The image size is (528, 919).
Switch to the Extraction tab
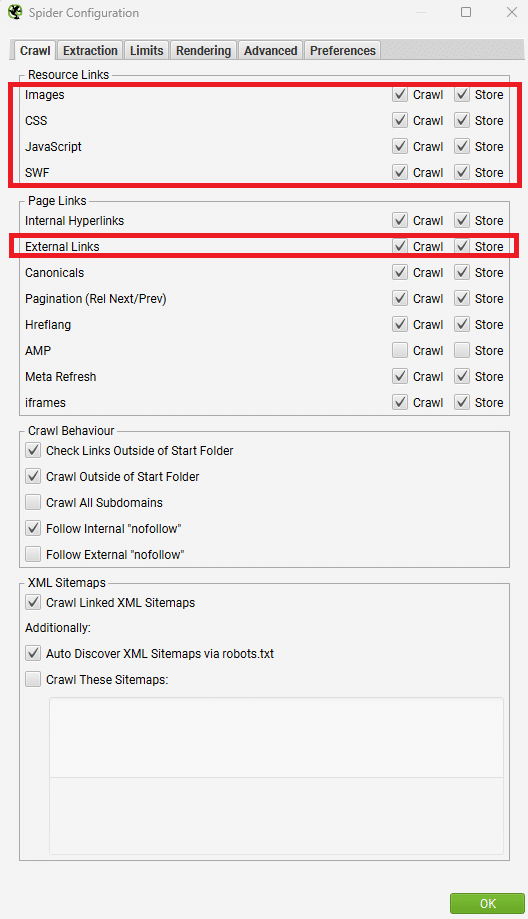90,50
